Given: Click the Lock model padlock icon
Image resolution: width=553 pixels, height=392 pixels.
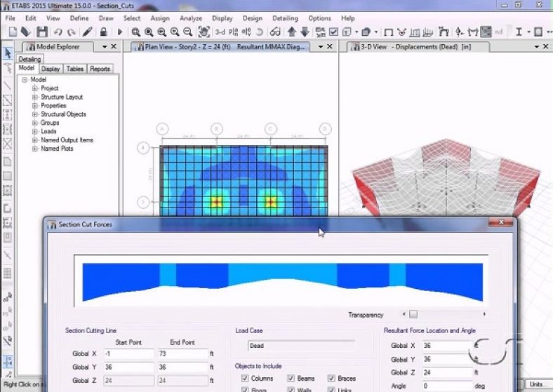Looking at the screenshot, I should pos(103,32).
